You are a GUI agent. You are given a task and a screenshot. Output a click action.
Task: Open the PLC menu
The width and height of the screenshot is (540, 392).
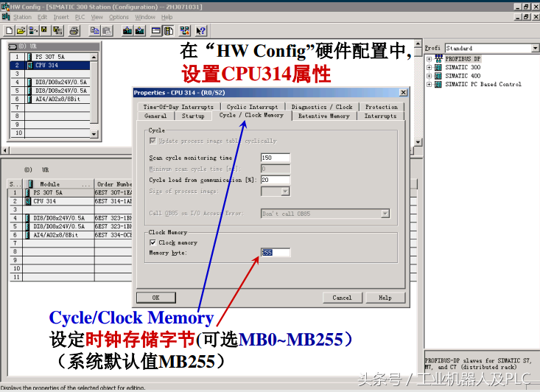(80, 17)
